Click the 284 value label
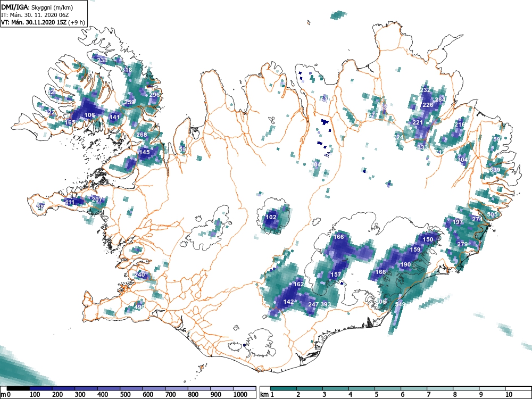 [x=440, y=99]
